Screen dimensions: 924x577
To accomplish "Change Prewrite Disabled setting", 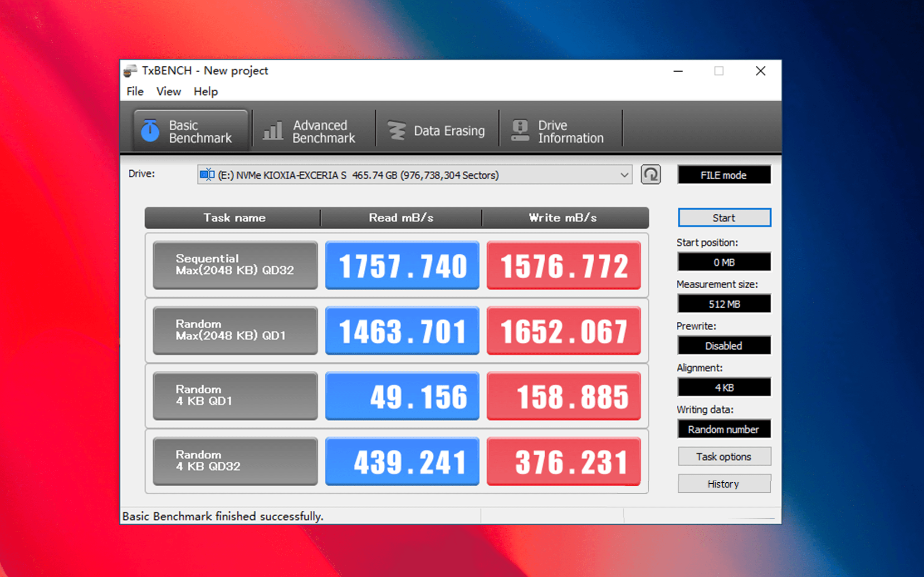I will pyautogui.click(x=724, y=345).
